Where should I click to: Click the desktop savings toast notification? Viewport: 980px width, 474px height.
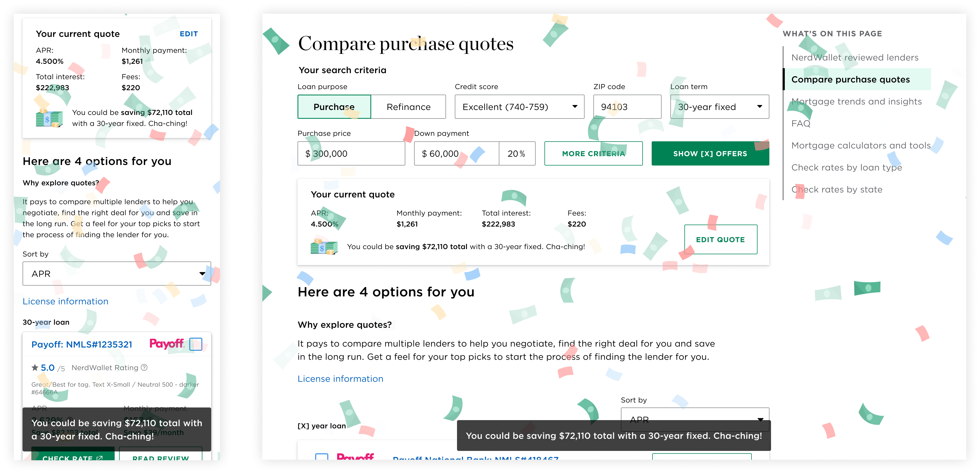pyautogui.click(x=614, y=436)
